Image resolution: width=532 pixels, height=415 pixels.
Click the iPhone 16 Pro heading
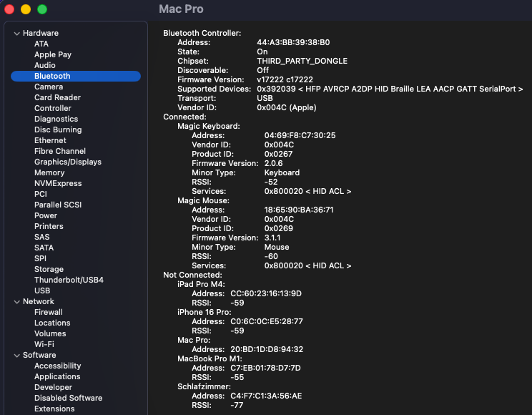coord(205,312)
